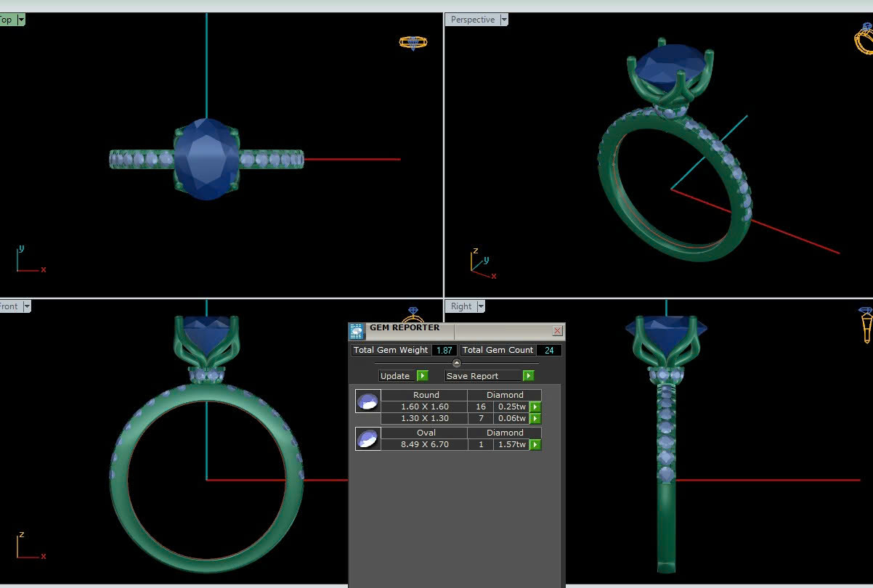
Task: Select the Perspective viewport title tab
Action: [x=472, y=20]
